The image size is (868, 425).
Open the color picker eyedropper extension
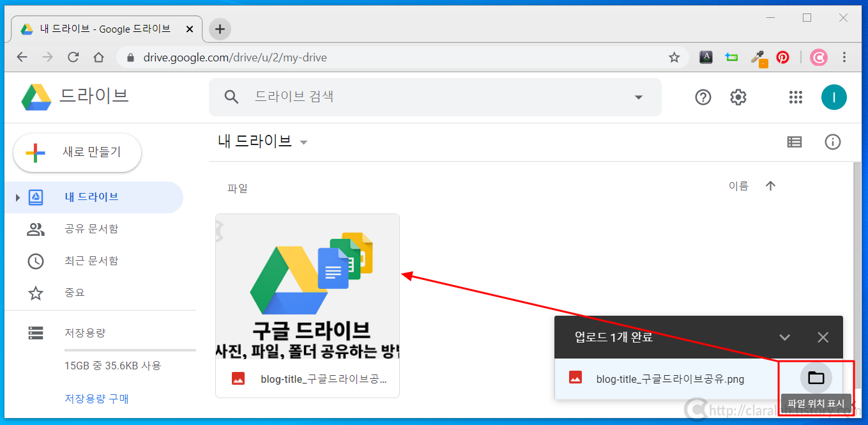[x=759, y=58]
